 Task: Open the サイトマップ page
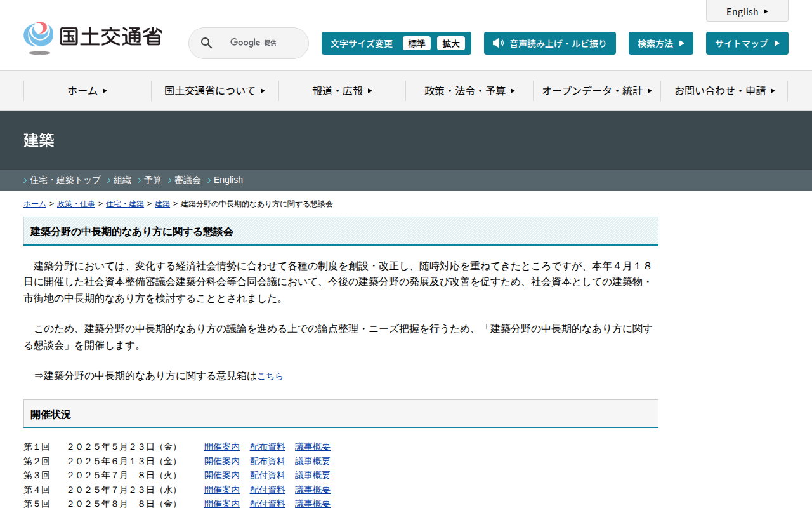click(x=747, y=43)
